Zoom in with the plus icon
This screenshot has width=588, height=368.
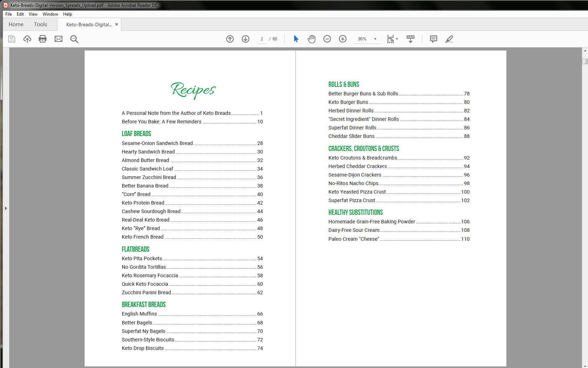[x=343, y=39]
